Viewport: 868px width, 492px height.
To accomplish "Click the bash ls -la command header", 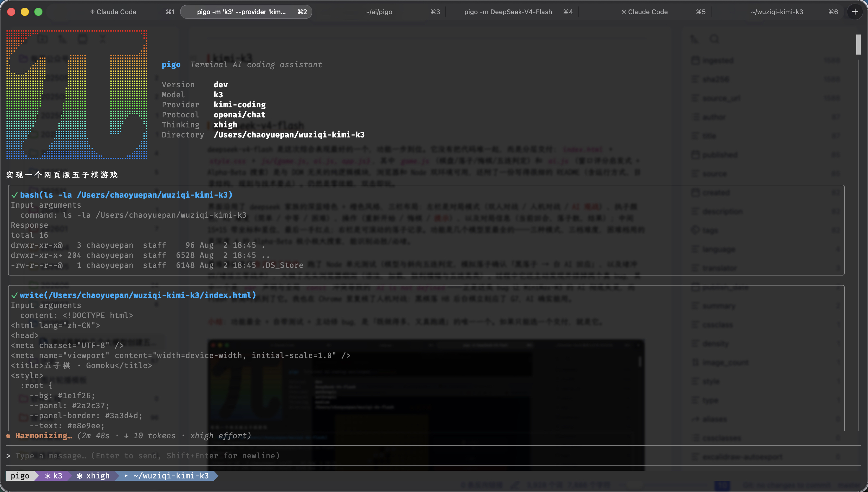I will [126, 195].
